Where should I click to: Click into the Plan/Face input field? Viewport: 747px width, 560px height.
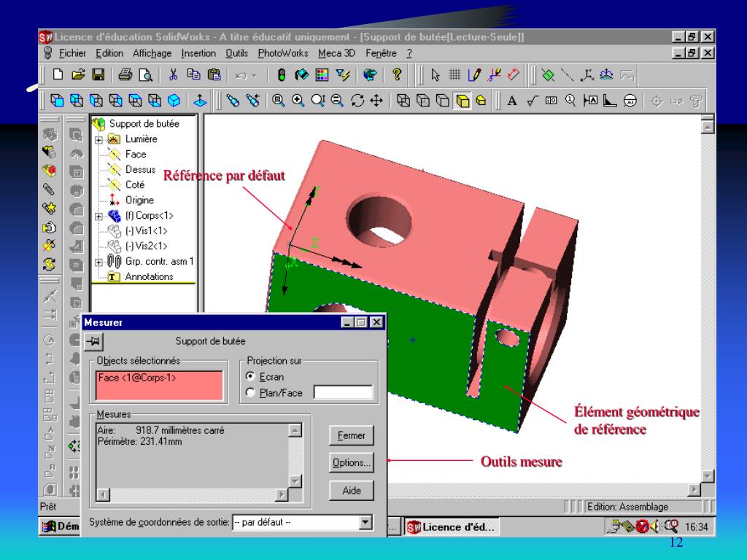343,392
